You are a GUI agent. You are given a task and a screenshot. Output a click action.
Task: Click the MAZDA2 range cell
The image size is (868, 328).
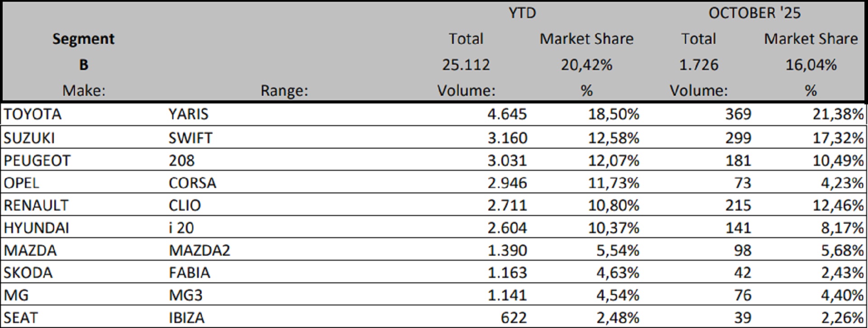(x=199, y=250)
